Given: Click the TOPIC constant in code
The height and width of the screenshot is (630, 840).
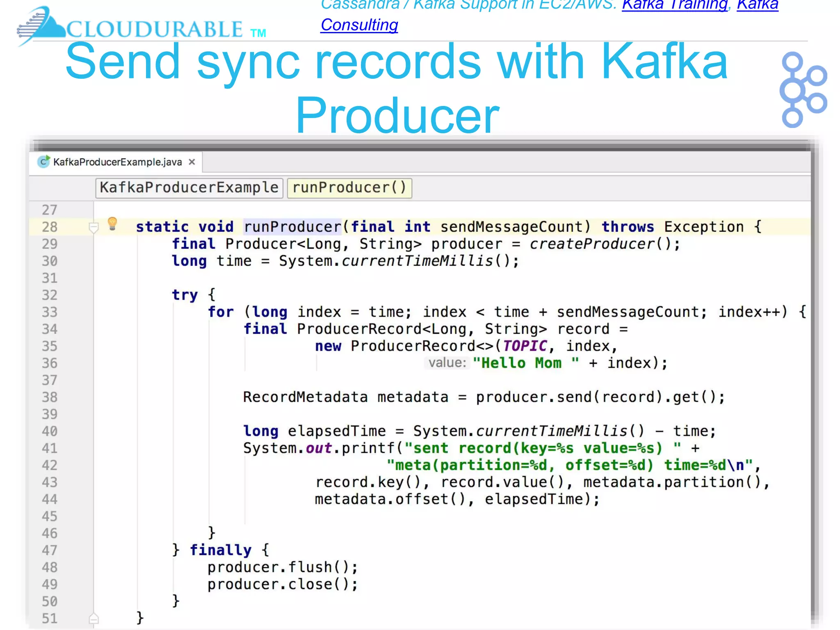Looking at the screenshot, I should 525,346.
